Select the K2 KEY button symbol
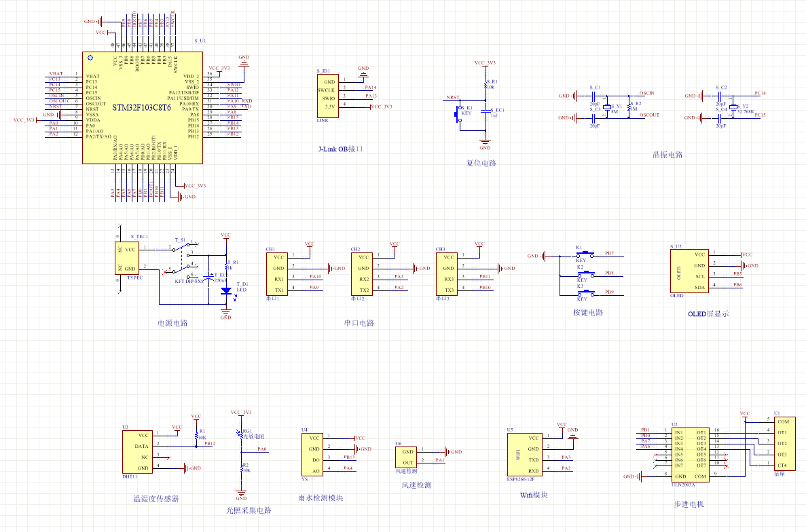The height and width of the screenshot is (532, 806). pyautogui.click(x=585, y=275)
